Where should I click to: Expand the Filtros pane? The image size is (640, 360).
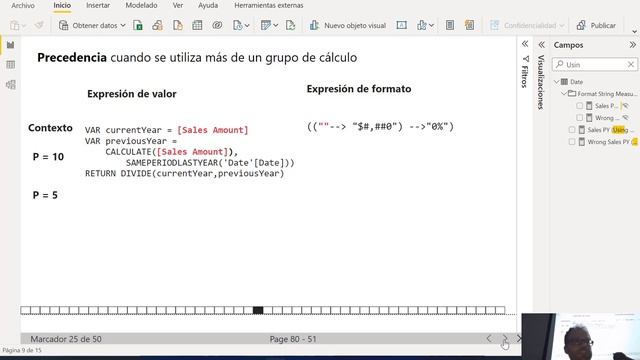click(525, 44)
